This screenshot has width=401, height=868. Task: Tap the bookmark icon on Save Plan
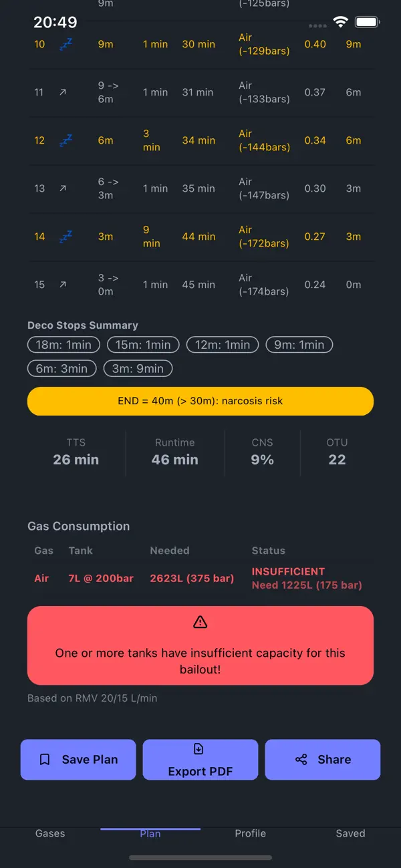tap(45, 760)
